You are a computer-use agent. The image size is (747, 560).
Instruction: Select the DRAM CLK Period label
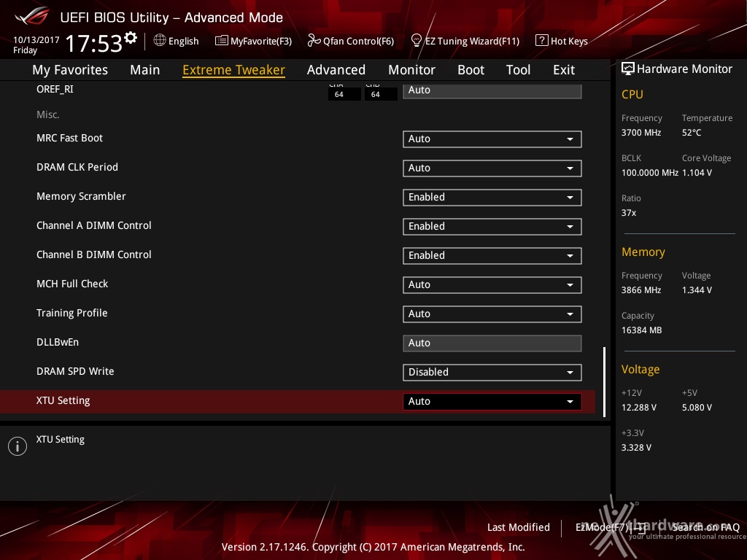pos(77,167)
